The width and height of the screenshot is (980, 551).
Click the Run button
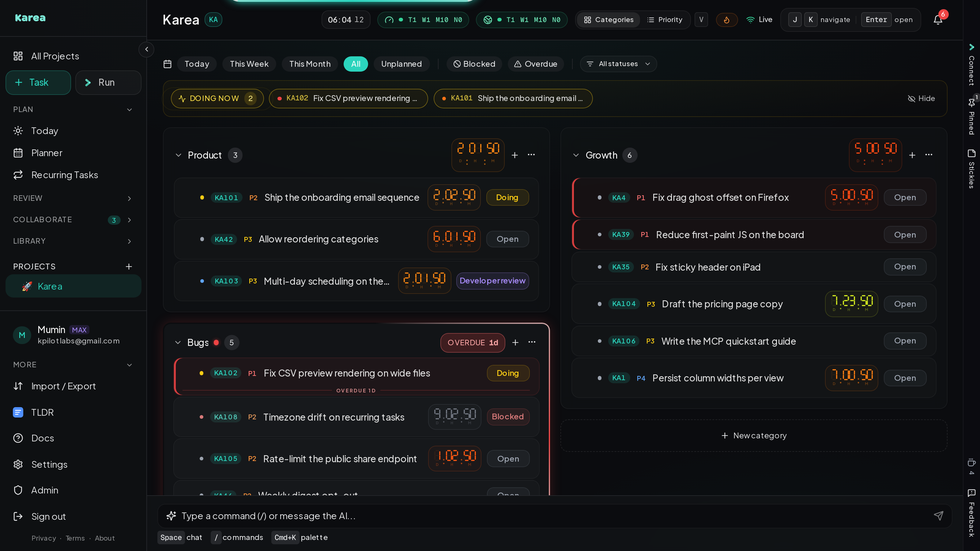(108, 83)
